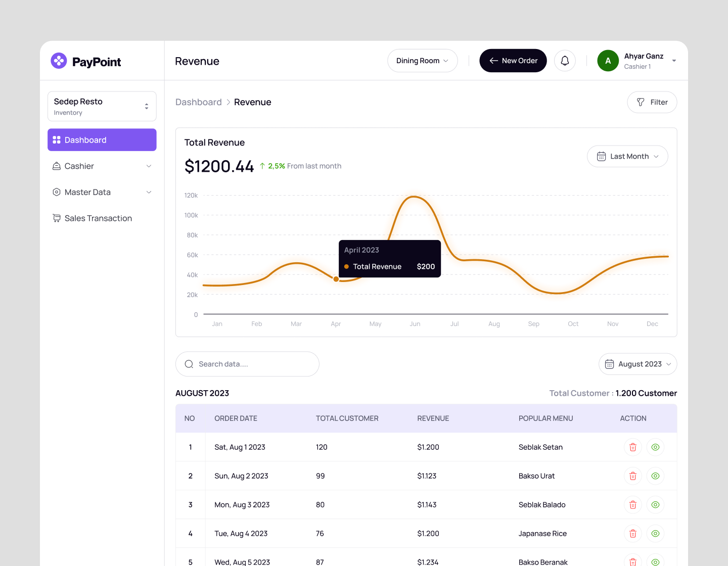Click the PayPoint logo icon

coord(59,61)
